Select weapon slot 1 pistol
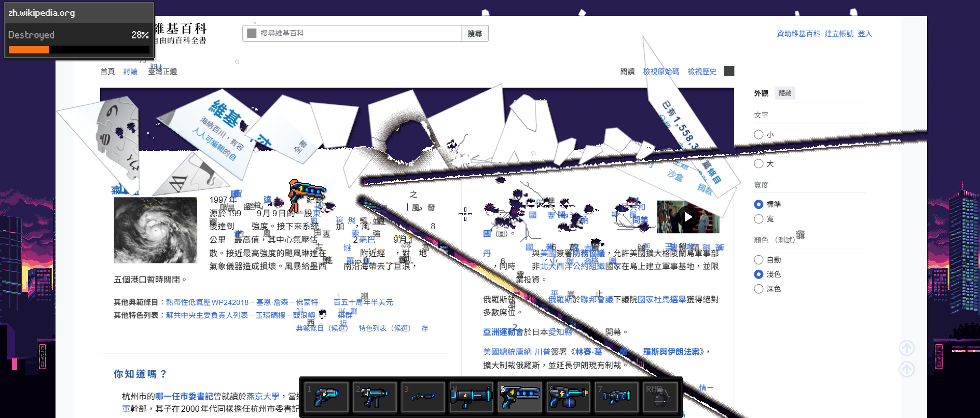 point(326,397)
